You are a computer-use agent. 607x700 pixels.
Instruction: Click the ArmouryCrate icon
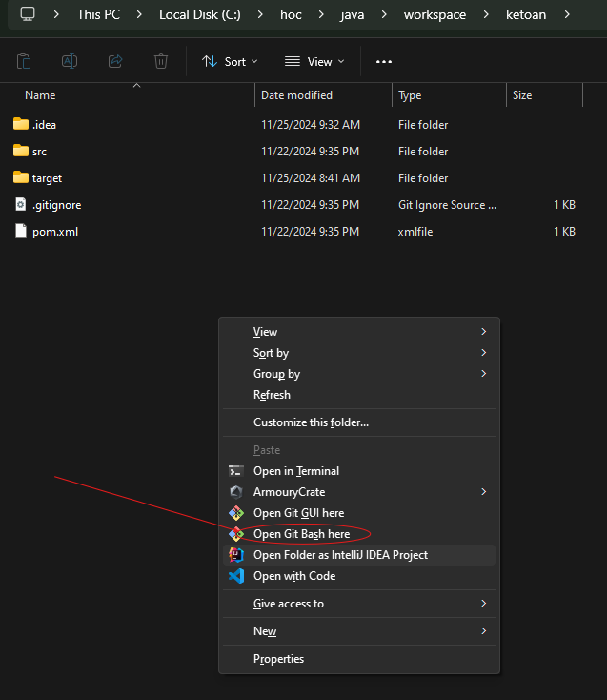[236, 492]
